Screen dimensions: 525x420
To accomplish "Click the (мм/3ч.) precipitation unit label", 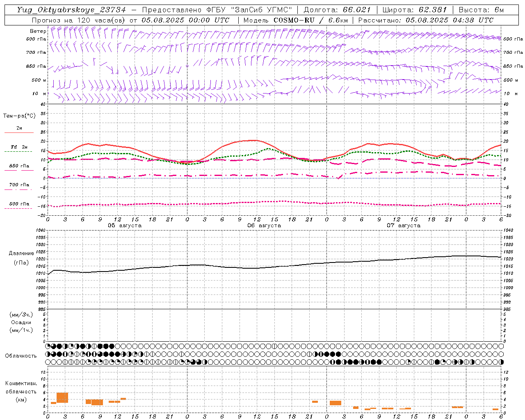I will (21, 315).
